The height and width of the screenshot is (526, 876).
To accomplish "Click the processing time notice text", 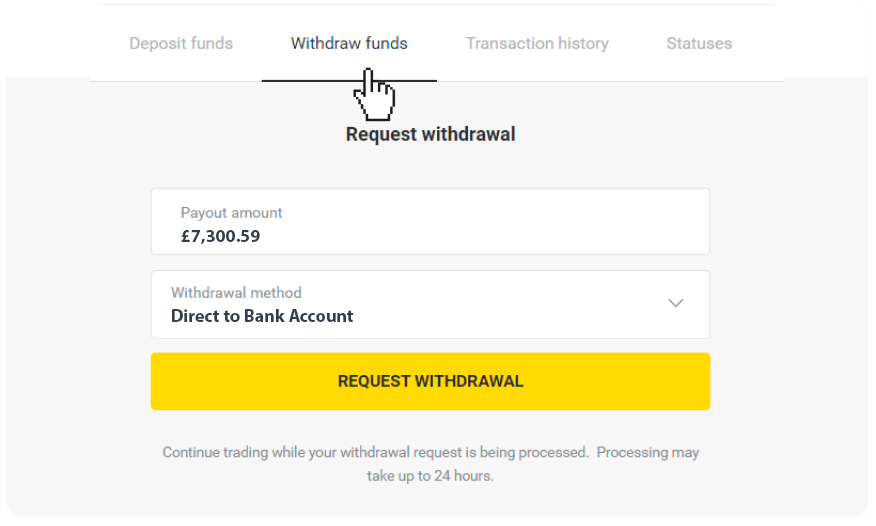I will click(x=430, y=464).
